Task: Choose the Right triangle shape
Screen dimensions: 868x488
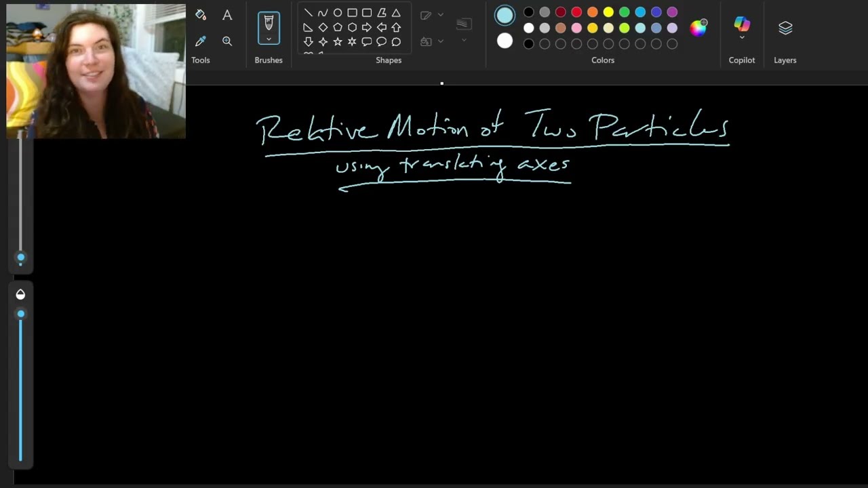Action: point(309,27)
